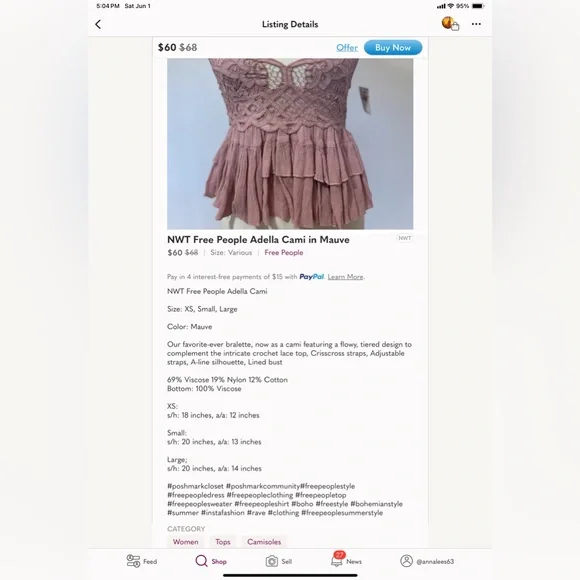
Task: Open the Free People brand link
Action: [x=284, y=253]
